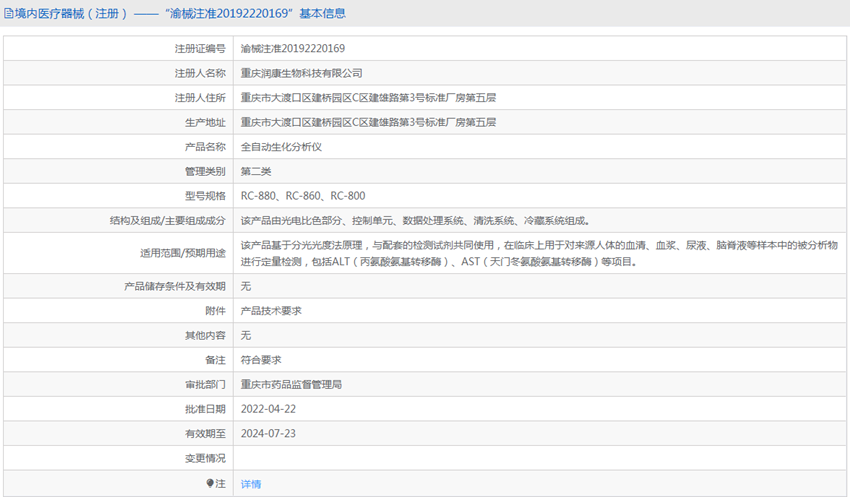
Task: Select the 第二类 value
Action: [x=256, y=171]
